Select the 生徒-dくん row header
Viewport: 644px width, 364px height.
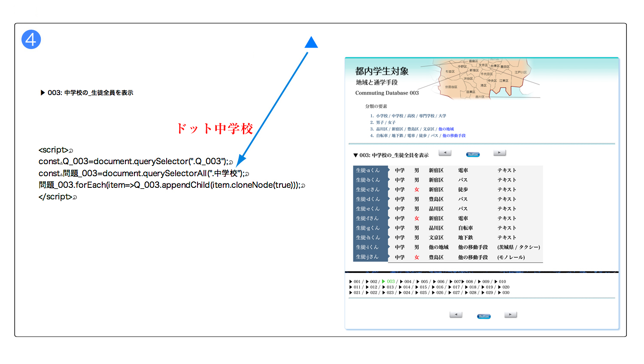click(x=371, y=199)
